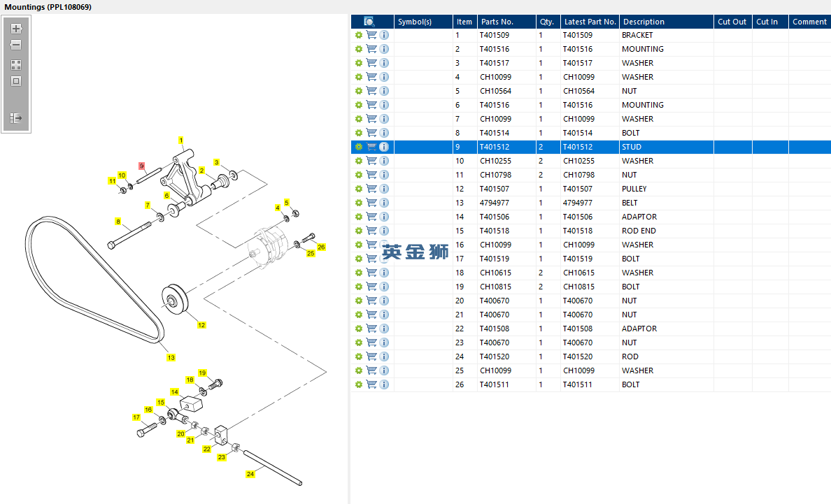The width and height of the screenshot is (831, 504).
Task: Click the Comment column header
Action: (810, 22)
